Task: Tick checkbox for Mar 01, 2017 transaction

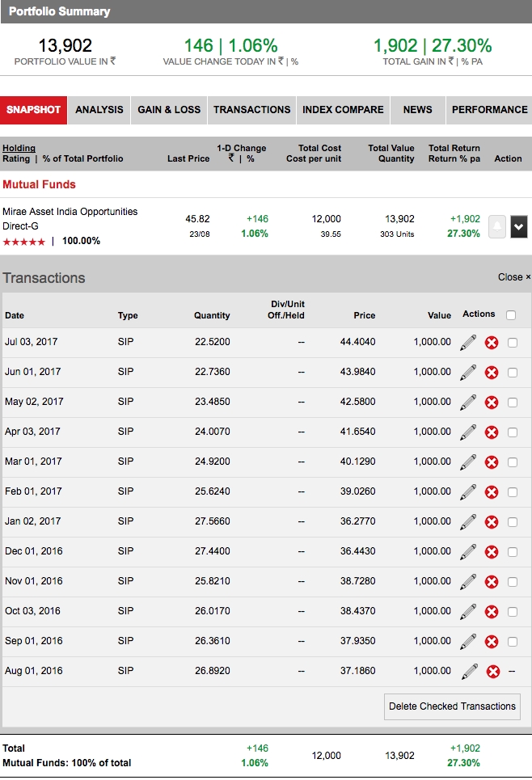Action: click(513, 462)
